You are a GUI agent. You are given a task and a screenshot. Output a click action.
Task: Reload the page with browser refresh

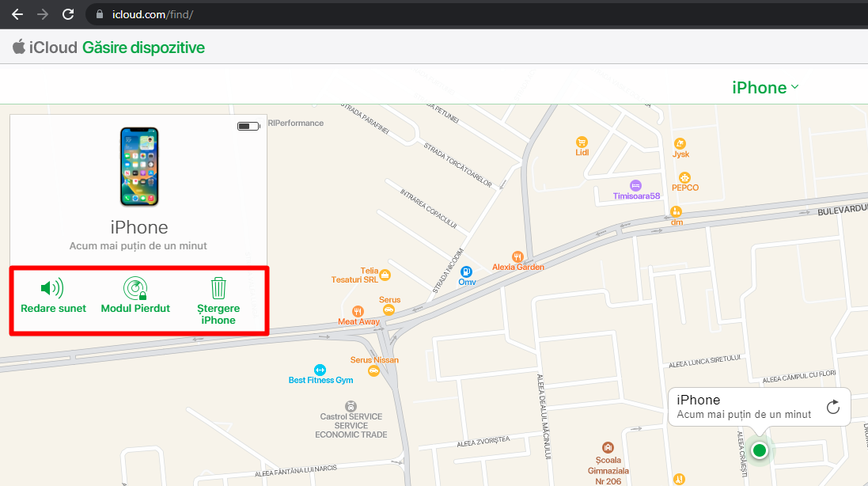68,13
